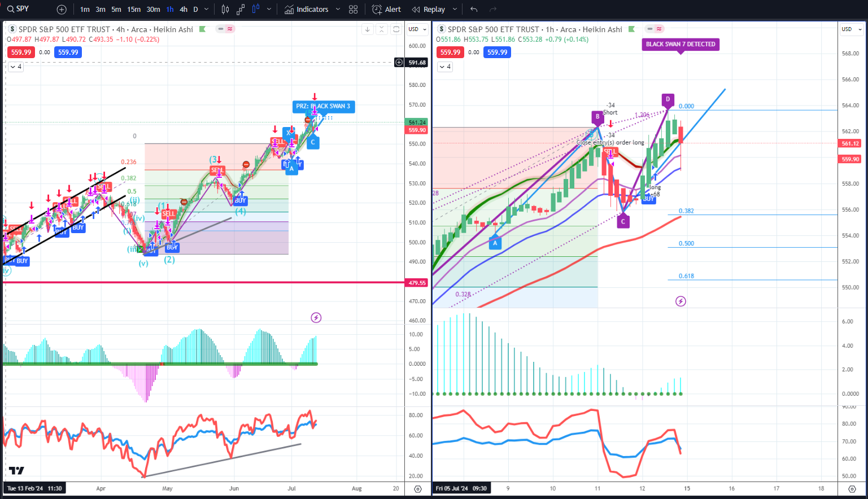The width and height of the screenshot is (868, 499).
Task: Click the blue A marker on 1h chart
Action: pos(495,243)
